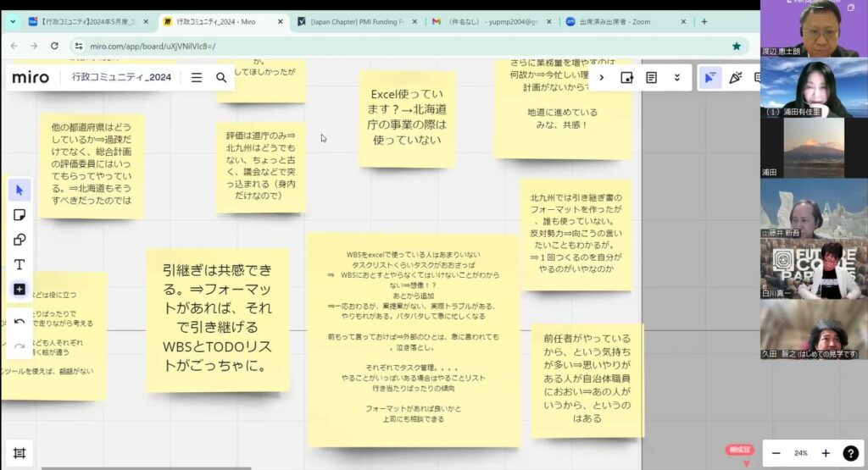The height and width of the screenshot is (470, 868).
Task: Select the 前任者がやっているから sticky note
Action: [x=587, y=380]
